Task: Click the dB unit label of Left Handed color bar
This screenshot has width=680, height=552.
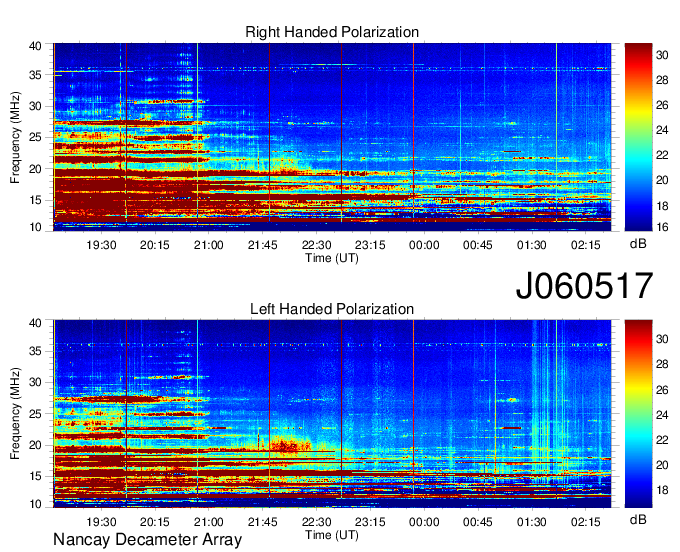Action: point(638,519)
